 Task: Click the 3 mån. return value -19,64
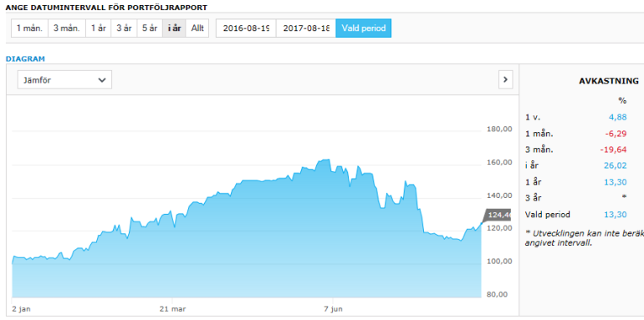[x=614, y=150]
